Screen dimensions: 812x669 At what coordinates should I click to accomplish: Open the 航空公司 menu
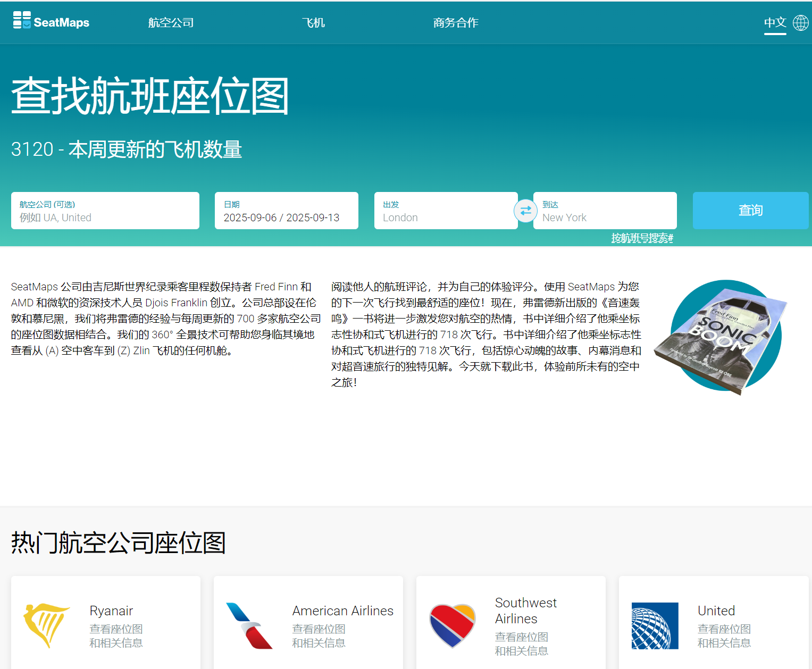171,22
